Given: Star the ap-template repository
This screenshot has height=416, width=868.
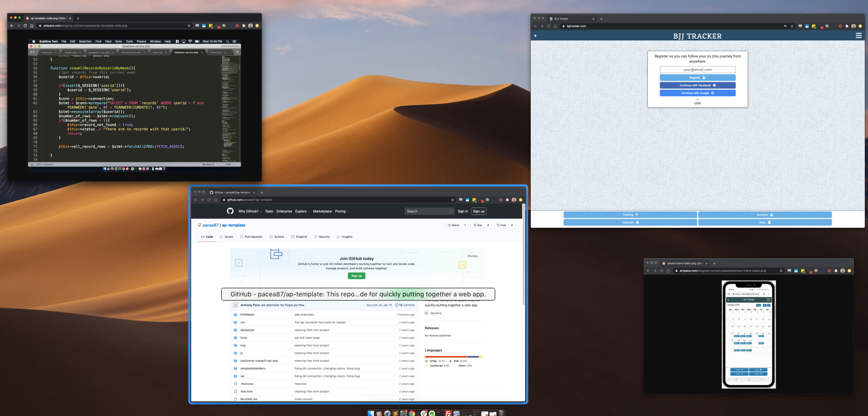Looking at the screenshot, I should 477,225.
